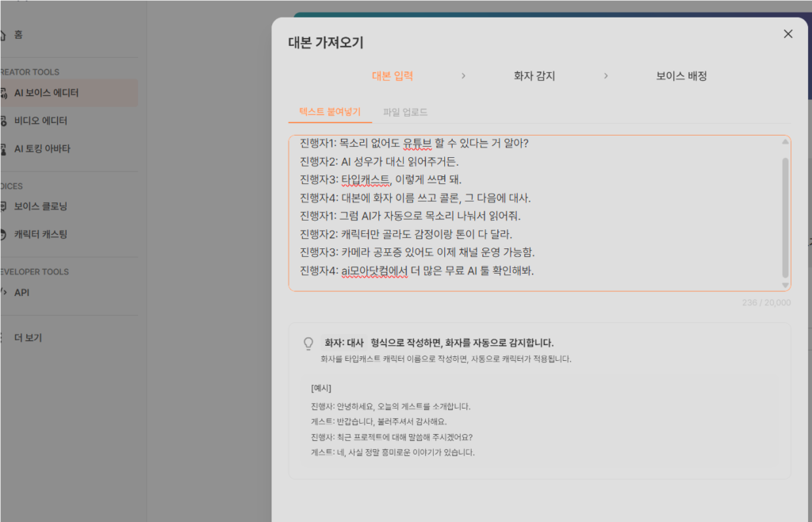
Task: Switch to the 텍스트 붙여넣기 tab
Action: pos(330,113)
